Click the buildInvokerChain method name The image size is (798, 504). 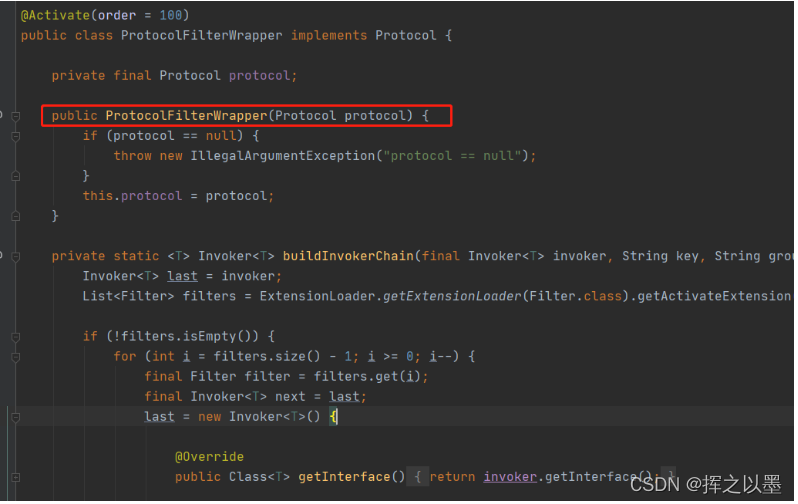tap(349, 256)
